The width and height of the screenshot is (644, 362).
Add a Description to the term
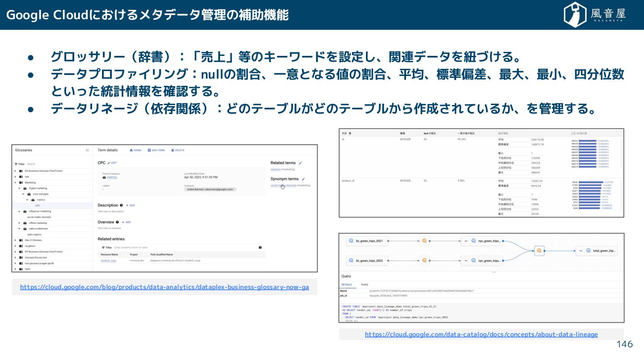click(130, 205)
